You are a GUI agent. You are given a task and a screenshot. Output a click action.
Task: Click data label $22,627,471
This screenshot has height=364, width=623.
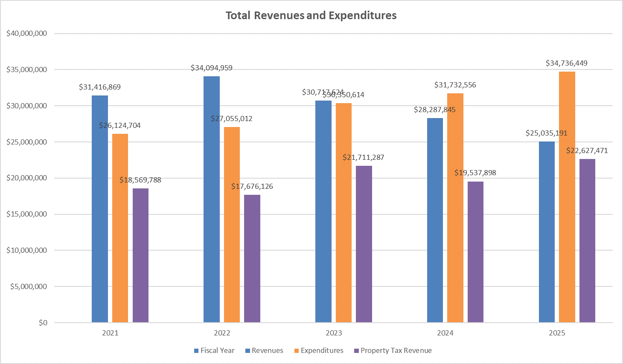point(587,150)
